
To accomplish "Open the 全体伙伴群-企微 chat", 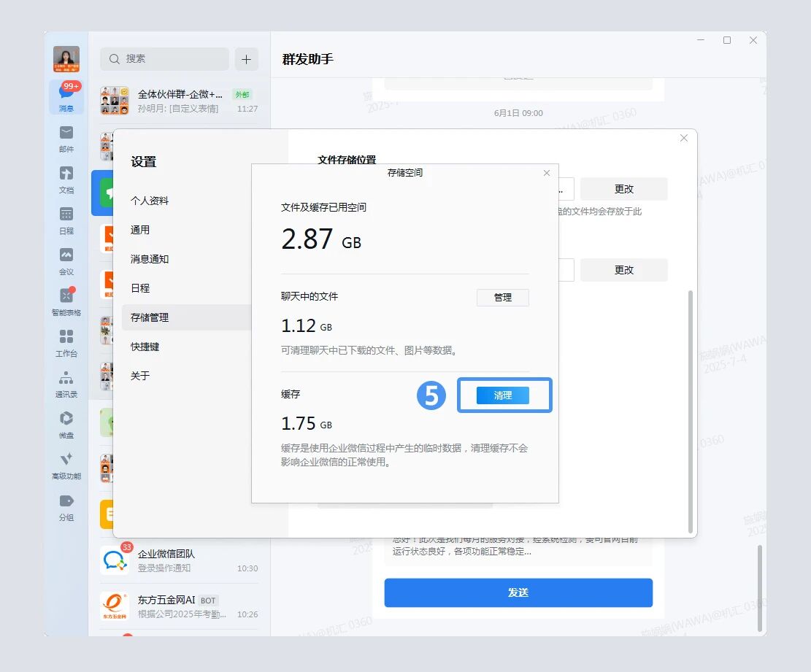I will pos(179,101).
